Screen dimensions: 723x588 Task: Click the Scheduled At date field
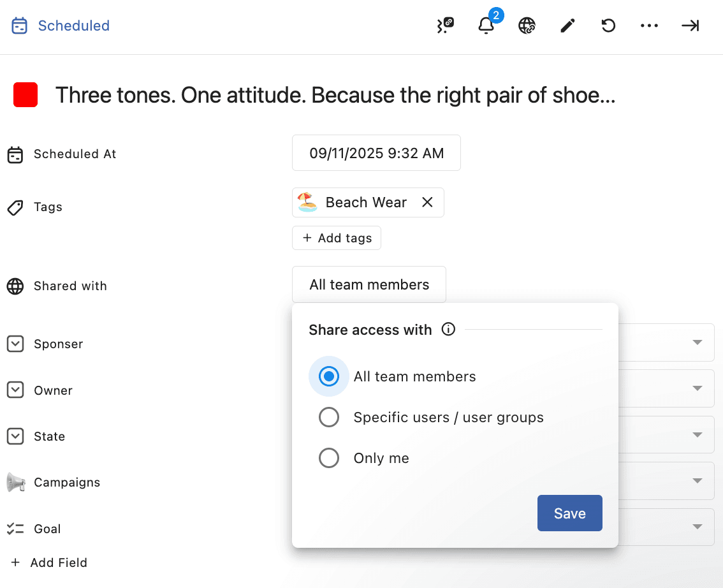(376, 153)
